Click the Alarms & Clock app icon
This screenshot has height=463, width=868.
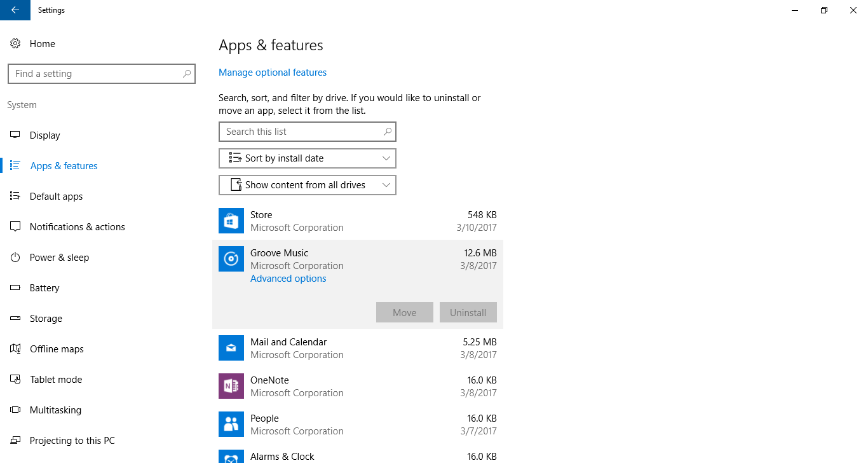tap(231, 457)
